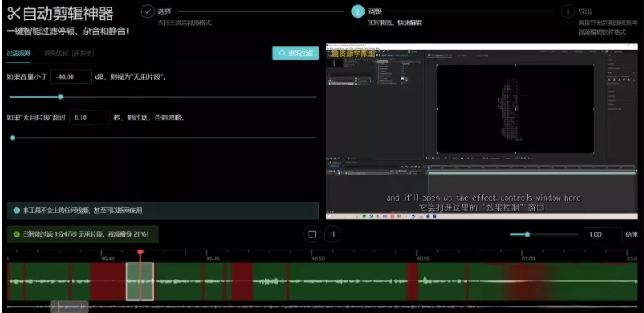Click the step 3 导出 circle

click(567, 11)
